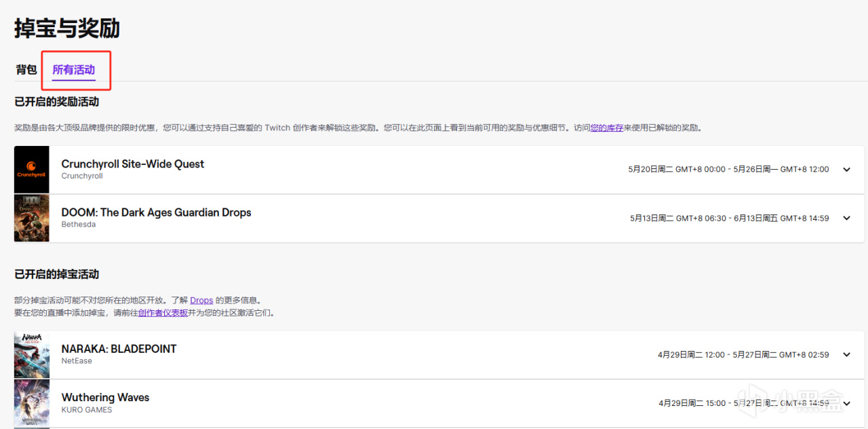Screen dimensions: 868x429
Task: Click the DOOM: The Dark Ages Guardian Drops title
Action: click(x=157, y=212)
